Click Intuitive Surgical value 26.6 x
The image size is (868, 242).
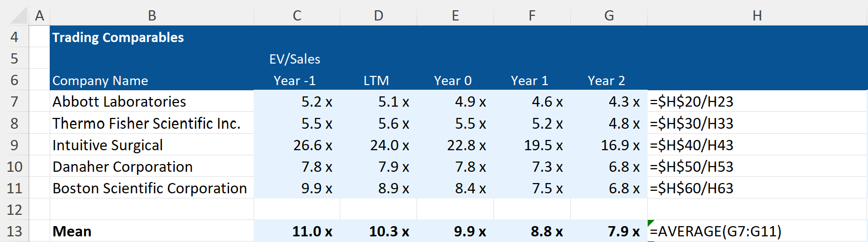(x=297, y=145)
